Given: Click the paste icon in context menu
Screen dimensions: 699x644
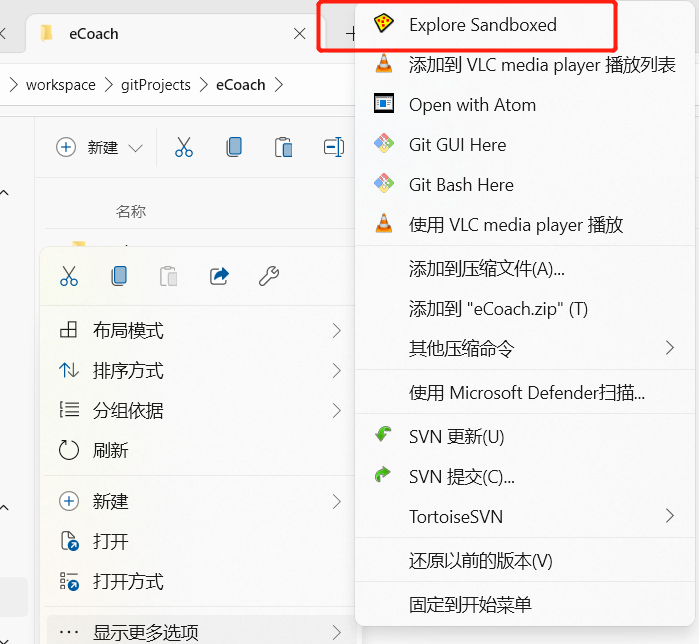Looking at the screenshot, I should pos(169,276).
